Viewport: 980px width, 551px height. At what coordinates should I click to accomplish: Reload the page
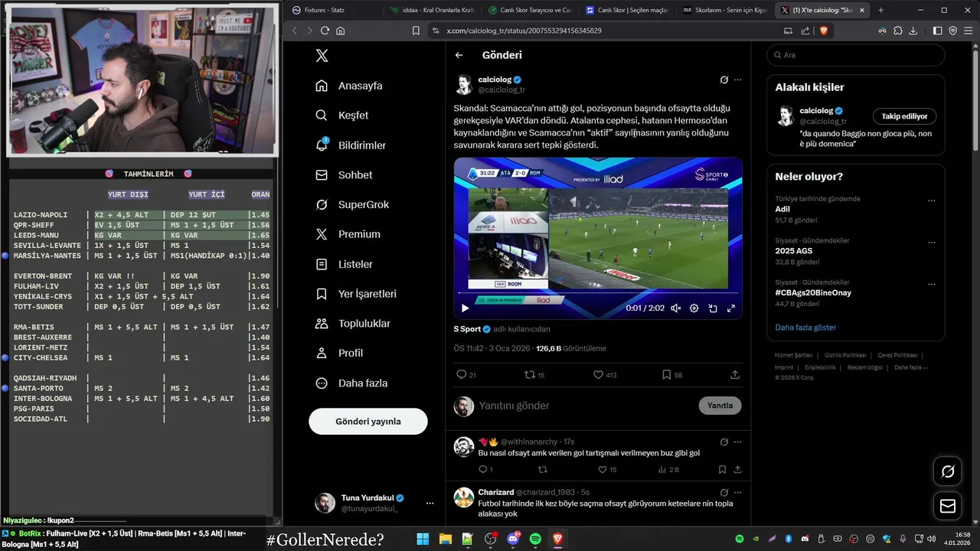click(325, 31)
